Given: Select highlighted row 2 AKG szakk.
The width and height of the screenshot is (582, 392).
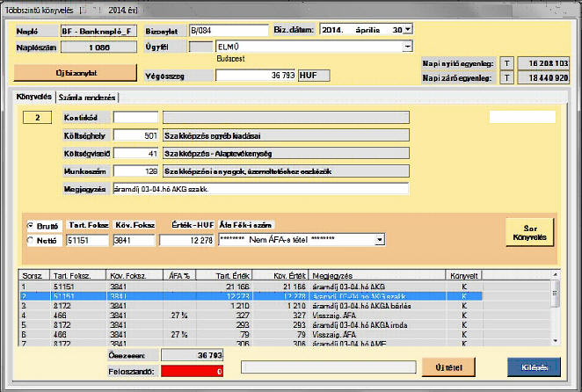Looking at the screenshot, I should pyautogui.click(x=251, y=296).
